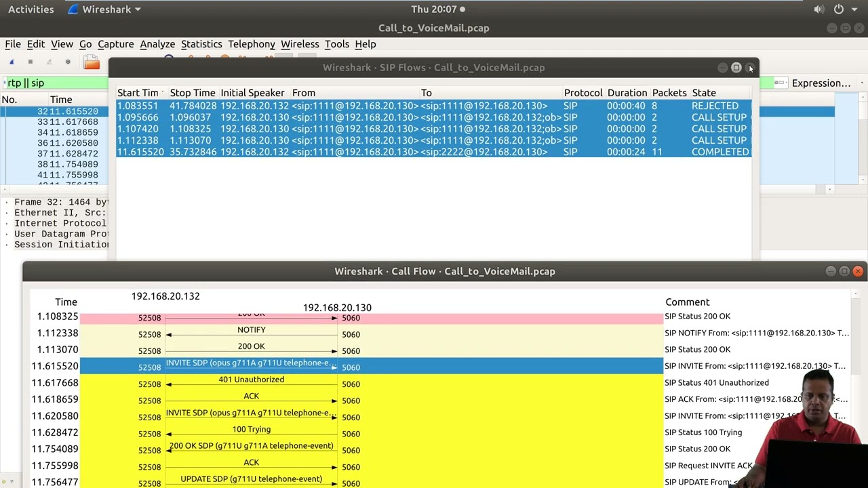Click the Activities button
Screen dimensions: 868x488
point(31,9)
